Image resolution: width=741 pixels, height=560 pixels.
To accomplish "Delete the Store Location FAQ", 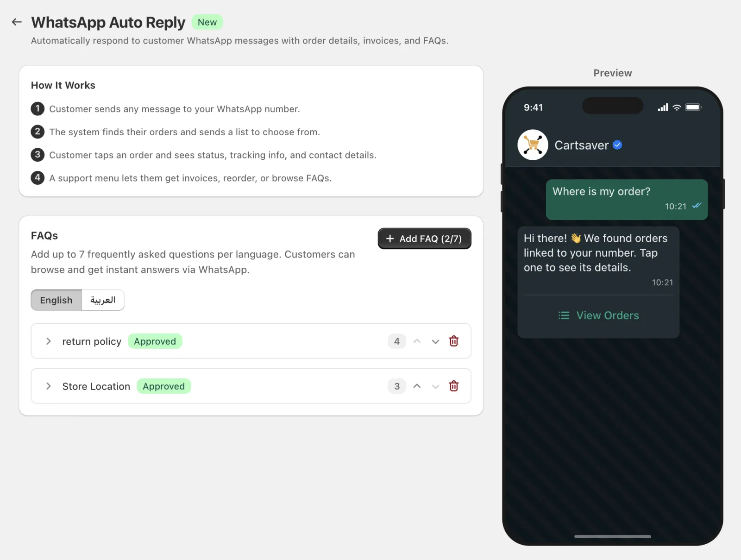I will coord(454,386).
